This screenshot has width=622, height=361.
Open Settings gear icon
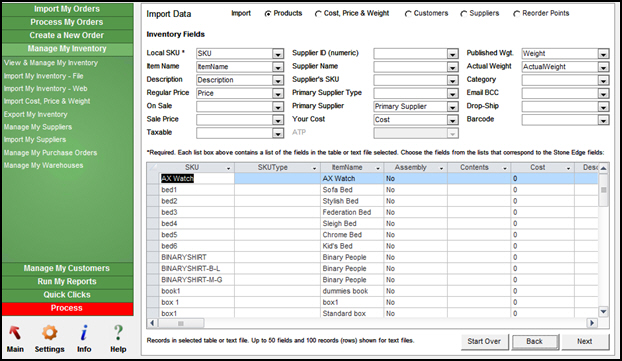pos(50,333)
